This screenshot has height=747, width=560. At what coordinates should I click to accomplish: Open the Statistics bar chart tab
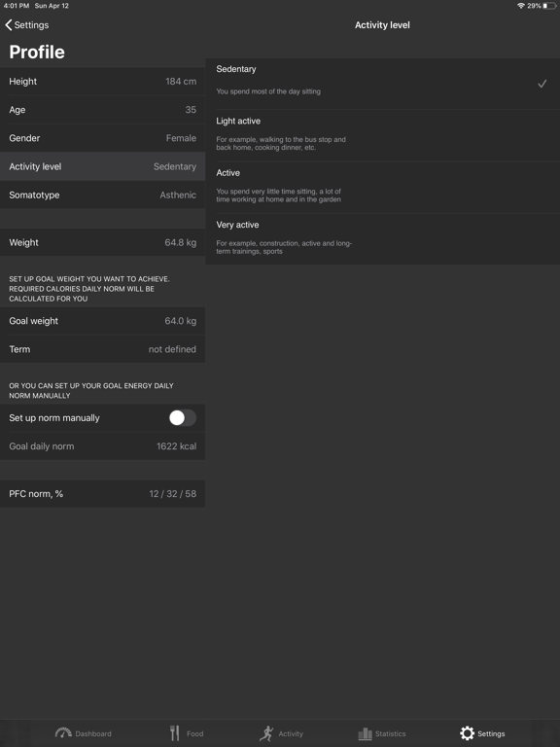pos(381,733)
